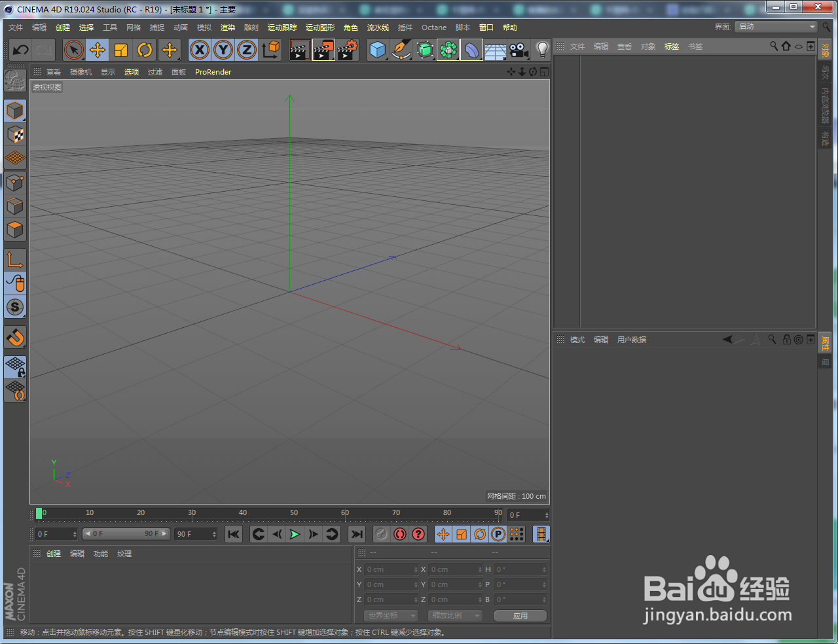The image size is (838, 644).
Task: Render to Picture Viewer icon
Action: [x=323, y=50]
